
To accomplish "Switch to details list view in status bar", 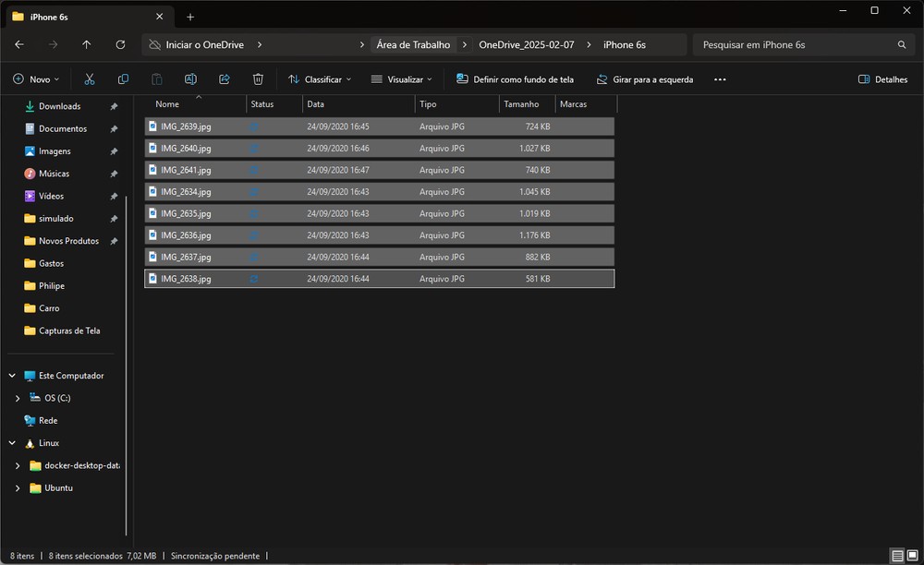I will [x=897, y=556].
